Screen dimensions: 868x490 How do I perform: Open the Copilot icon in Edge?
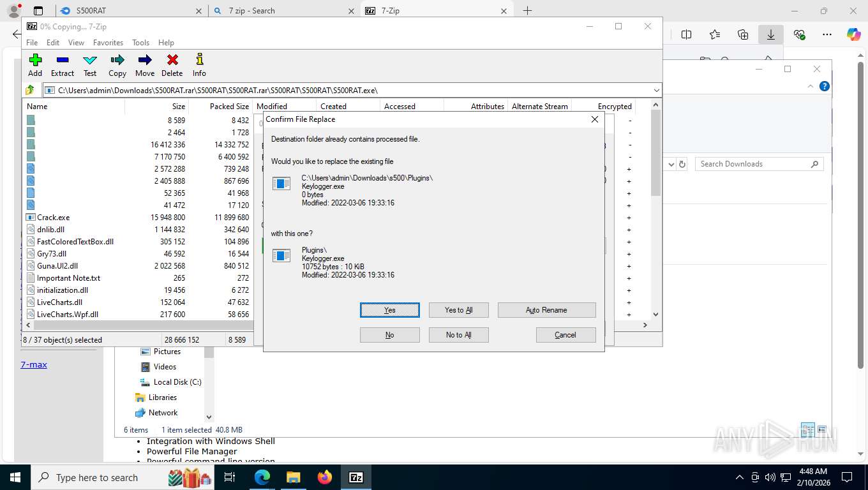tap(854, 34)
